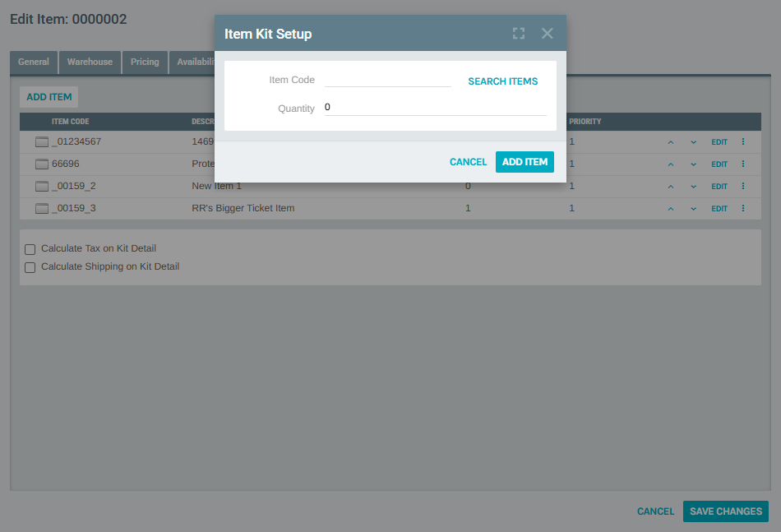Viewport: 781px width, 532px height.
Task: Move item _00159_2 up using the up chevron
Action: (x=670, y=186)
